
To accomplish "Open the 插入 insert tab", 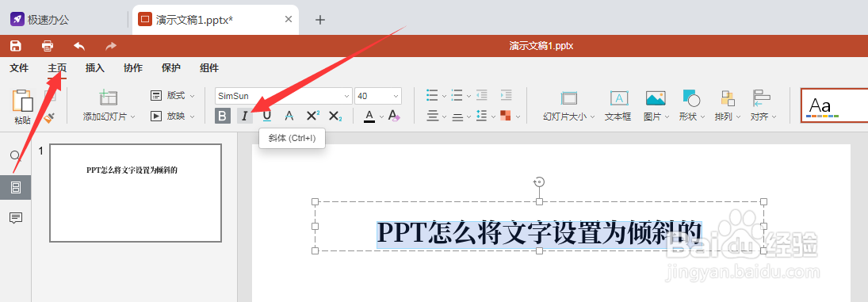I will click(94, 68).
